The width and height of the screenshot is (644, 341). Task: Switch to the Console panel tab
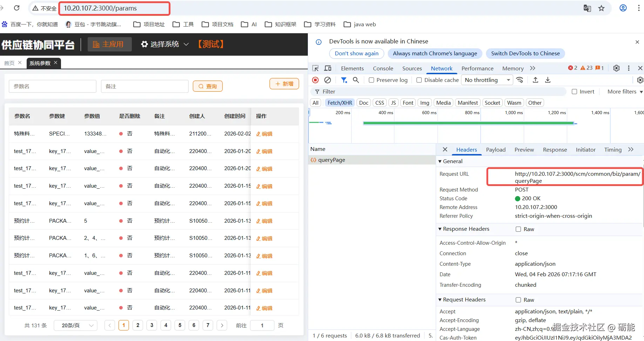(x=383, y=69)
